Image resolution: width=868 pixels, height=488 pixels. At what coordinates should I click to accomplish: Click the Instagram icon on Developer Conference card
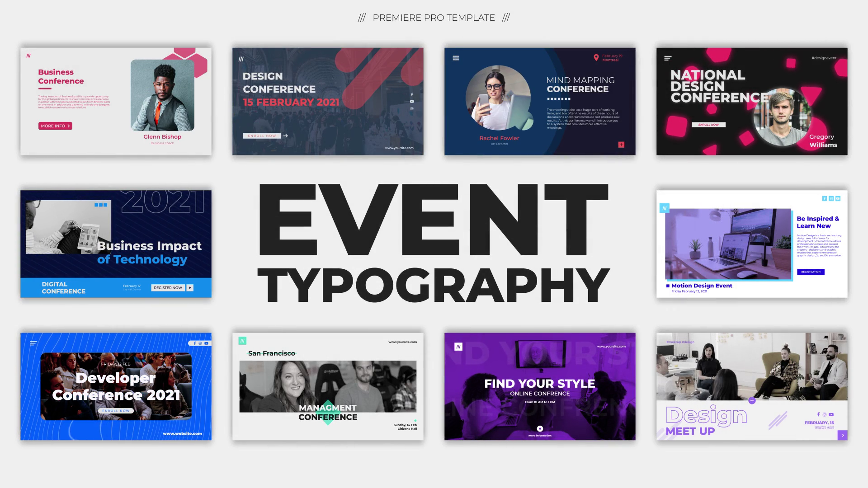[200, 343]
